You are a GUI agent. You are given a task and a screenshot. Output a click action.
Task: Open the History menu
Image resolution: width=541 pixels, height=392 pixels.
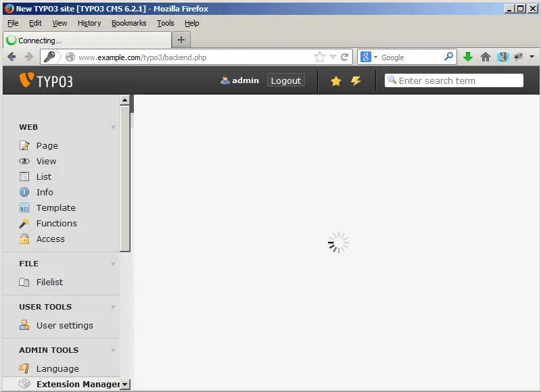[89, 23]
